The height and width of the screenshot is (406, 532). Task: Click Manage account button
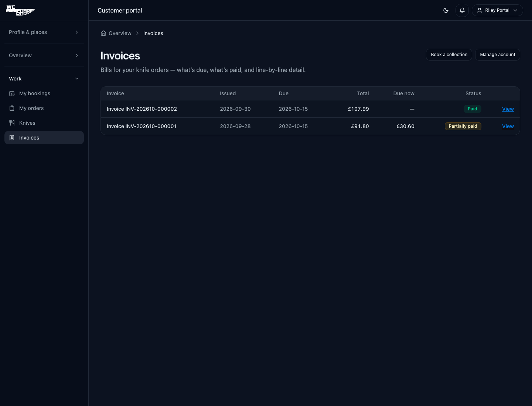(x=498, y=55)
